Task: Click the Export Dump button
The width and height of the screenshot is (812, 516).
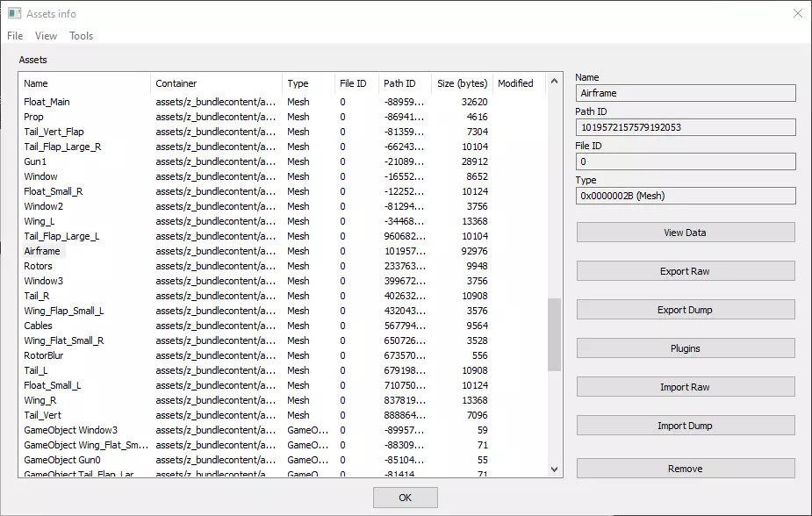Action: (685, 310)
